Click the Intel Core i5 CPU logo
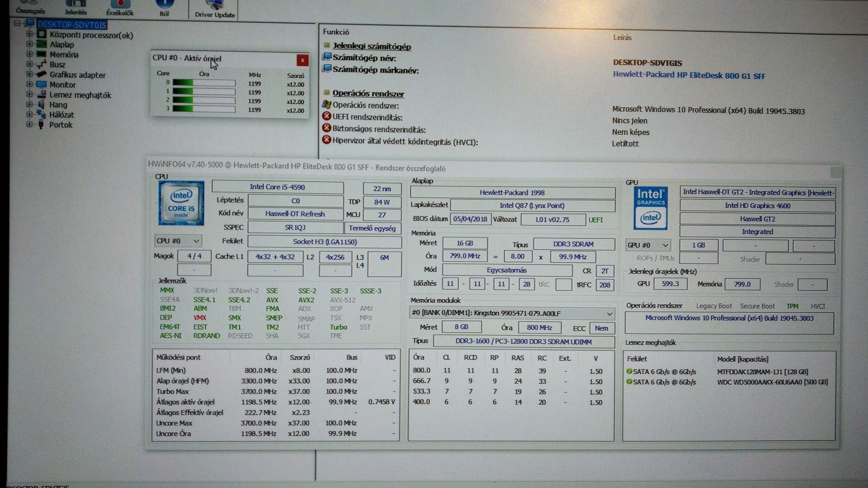Screen dimensions: 868x488 click(181, 203)
